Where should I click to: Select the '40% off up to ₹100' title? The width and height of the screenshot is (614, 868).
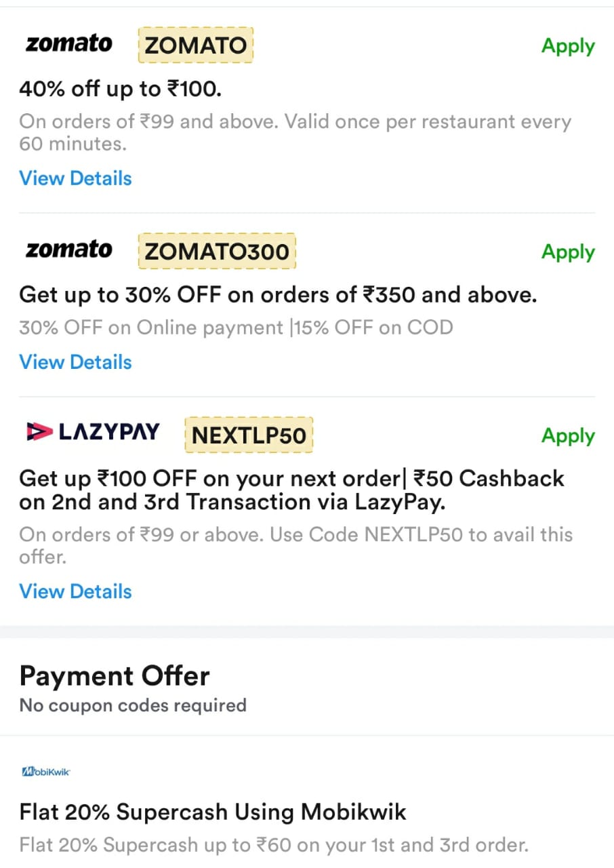click(121, 90)
